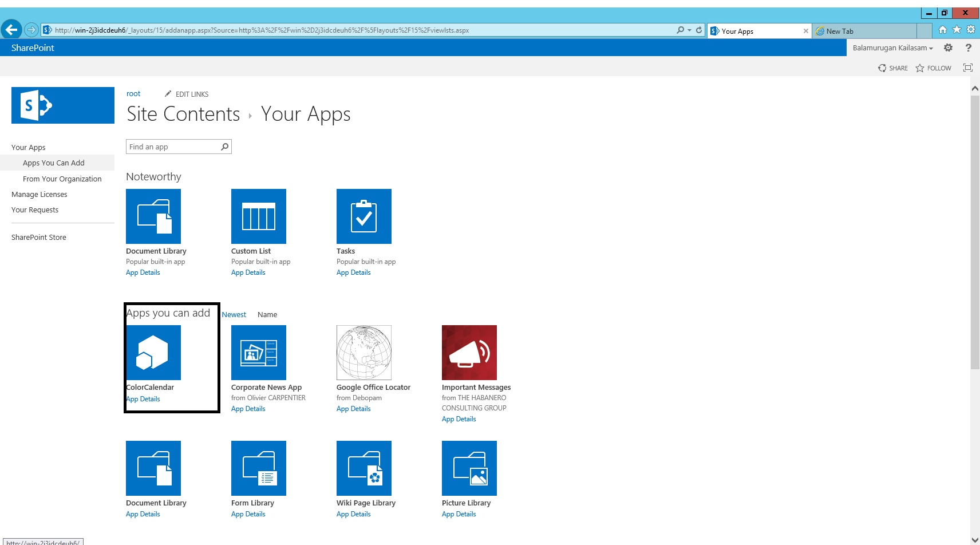Open App Details under Picture Library
This screenshot has width=980, height=545.
[x=459, y=514]
